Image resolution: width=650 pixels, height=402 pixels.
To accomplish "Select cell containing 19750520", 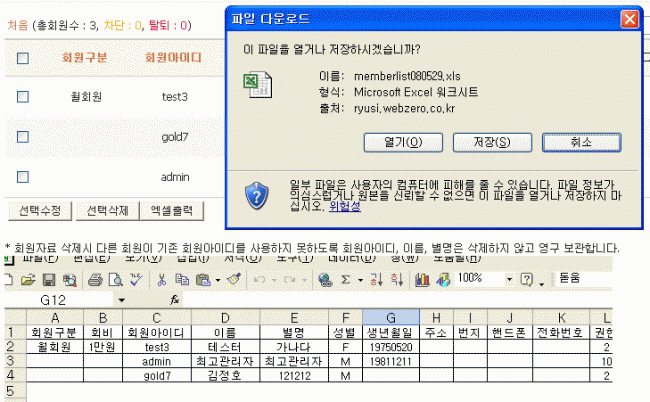I will point(391,347).
